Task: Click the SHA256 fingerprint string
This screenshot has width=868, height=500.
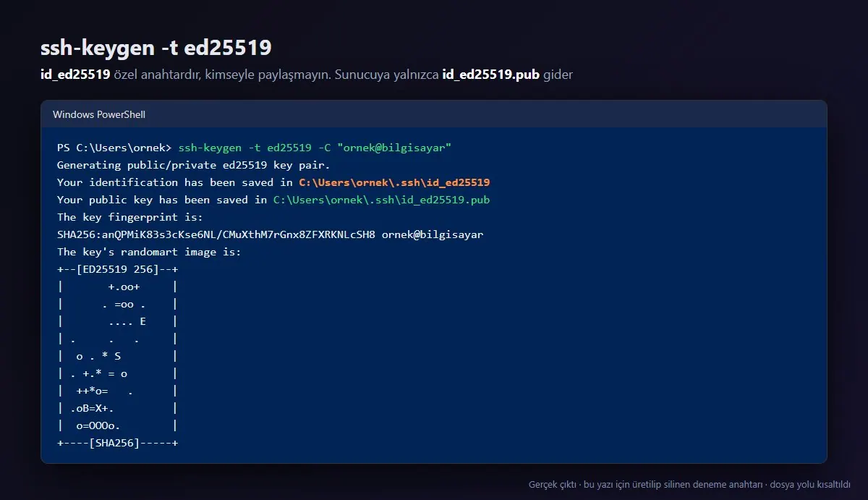Action: point(216,234)
